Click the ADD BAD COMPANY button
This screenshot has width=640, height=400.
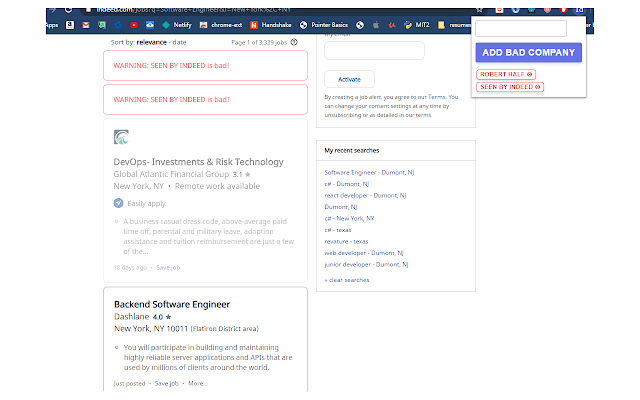529,53
